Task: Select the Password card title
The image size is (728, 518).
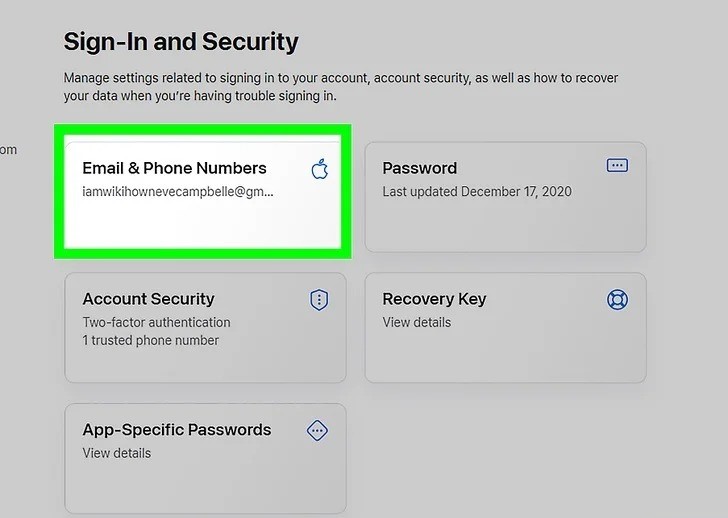Action: [x=419, y=168]
